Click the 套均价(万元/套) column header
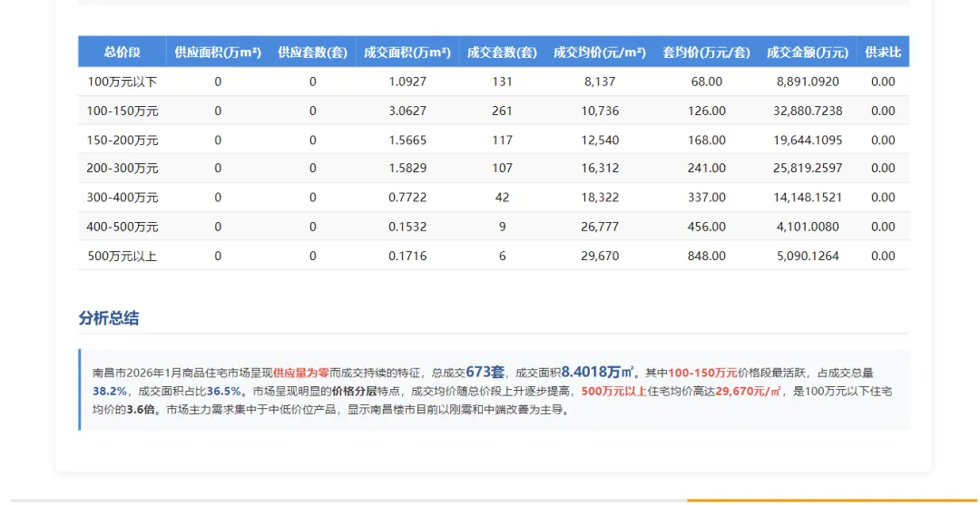This screenshot has width=980, height=505. coord(706,53)
